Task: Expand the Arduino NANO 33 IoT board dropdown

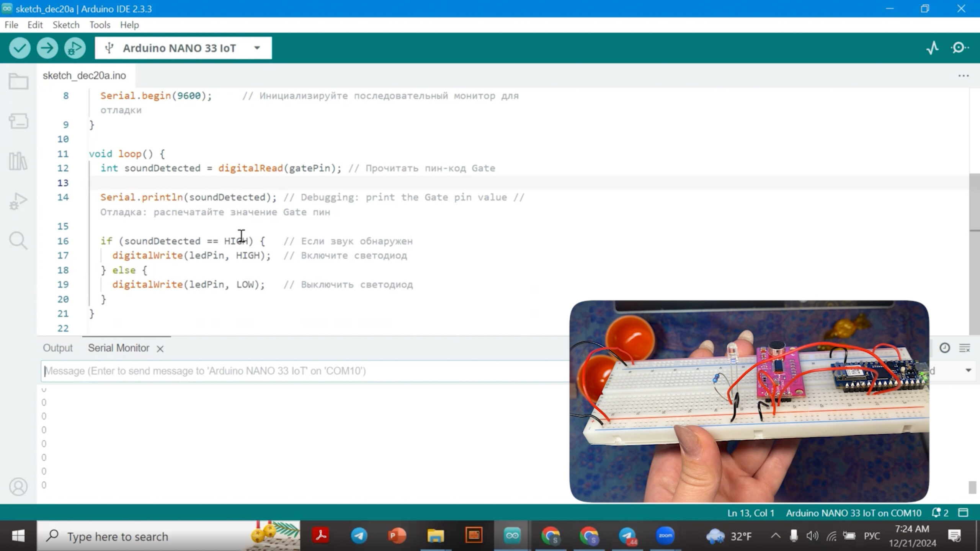Action: [x=257, y=48]
